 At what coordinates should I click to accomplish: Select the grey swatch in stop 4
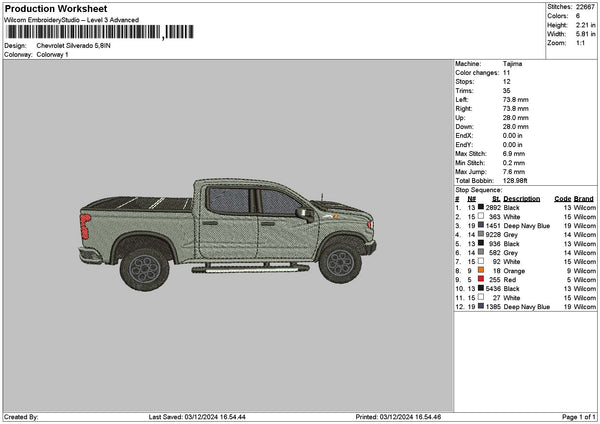pyautogui.click(x=482, y=234)
